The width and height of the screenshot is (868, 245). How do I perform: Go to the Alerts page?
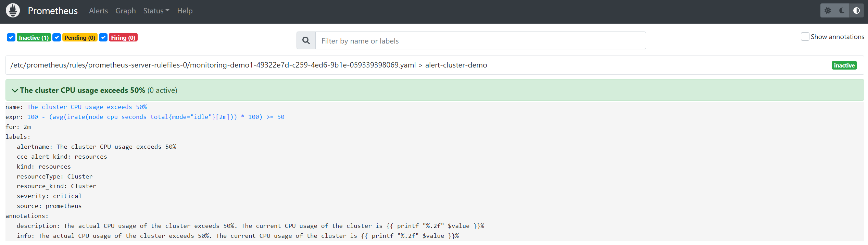pyautogui.click(x=98, y=11)
